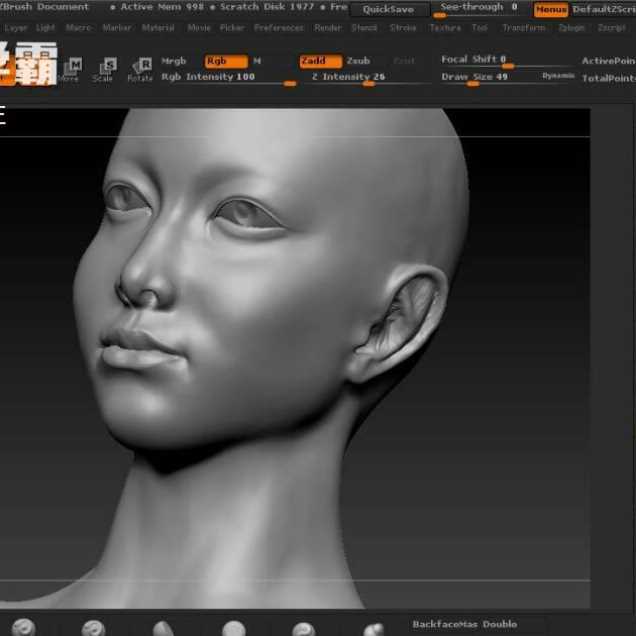Select the Rotate transform icon
The width and height of the screenshot is (636, 636).
[x=140, y=69]
